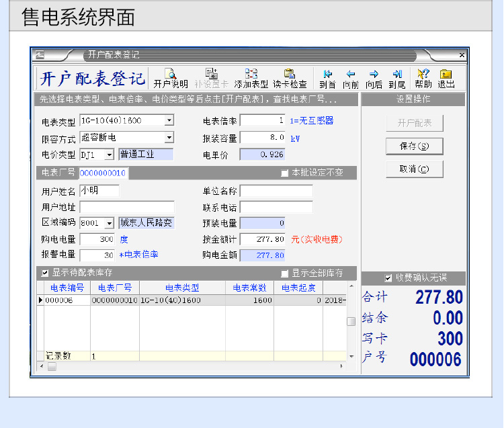This screenshot has width=504, height=428.
Task: Uncheck the 收费确认无误 checkbox
Action: [x=388, y=278]
